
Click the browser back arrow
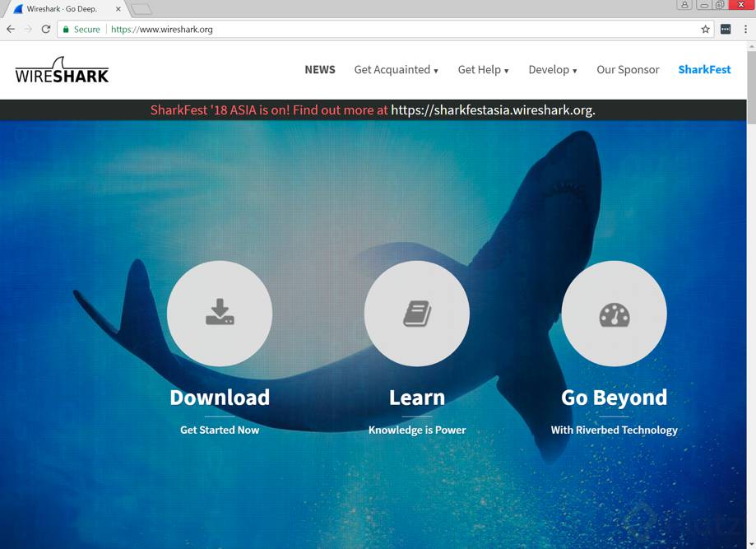(11, 29)
